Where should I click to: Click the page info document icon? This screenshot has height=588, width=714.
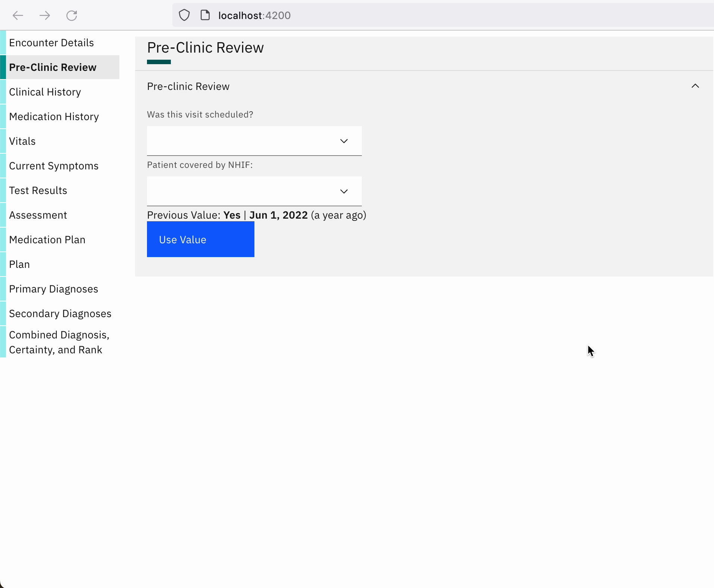click(x=205, y=15)
